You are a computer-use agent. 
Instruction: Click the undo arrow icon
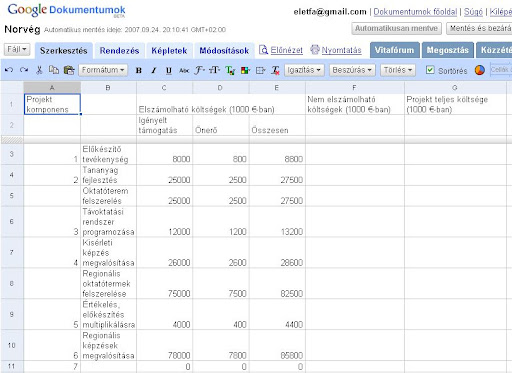pos(9,70)
